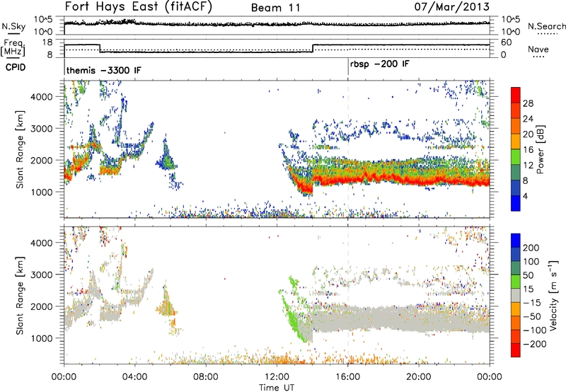The width and height of the screenshot is (566, 392).
Task: Click the '08:00' time tick label
Action: pyautogui.click(x=206, y=377)
